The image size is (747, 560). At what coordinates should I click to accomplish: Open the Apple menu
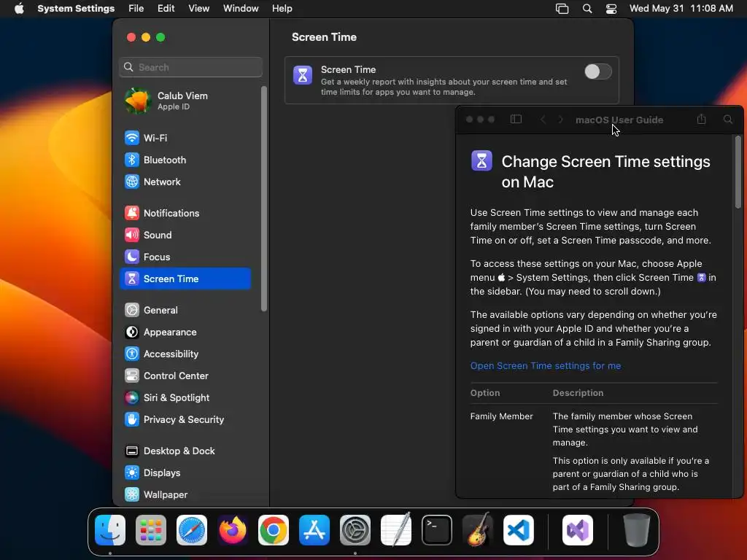pos(19,9)
